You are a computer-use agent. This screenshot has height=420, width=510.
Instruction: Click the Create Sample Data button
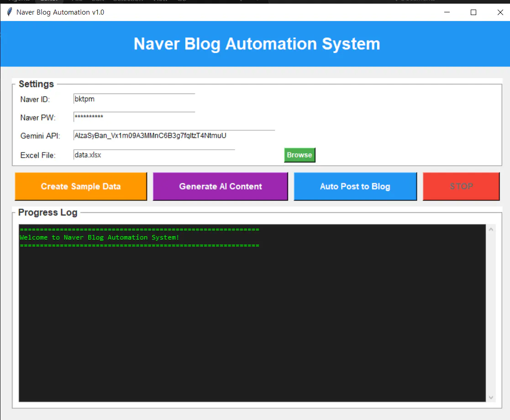point(81,186)
